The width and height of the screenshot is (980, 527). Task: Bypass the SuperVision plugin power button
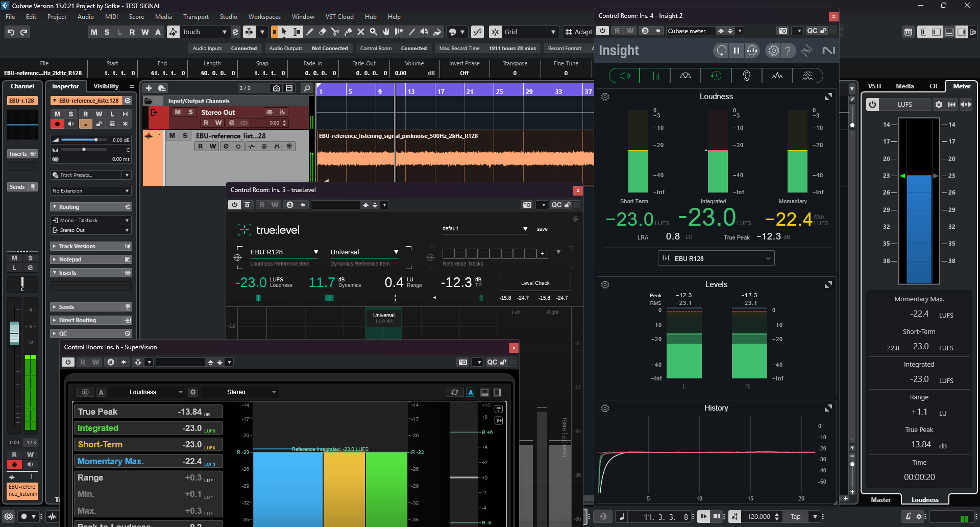[x=68, y=362]
